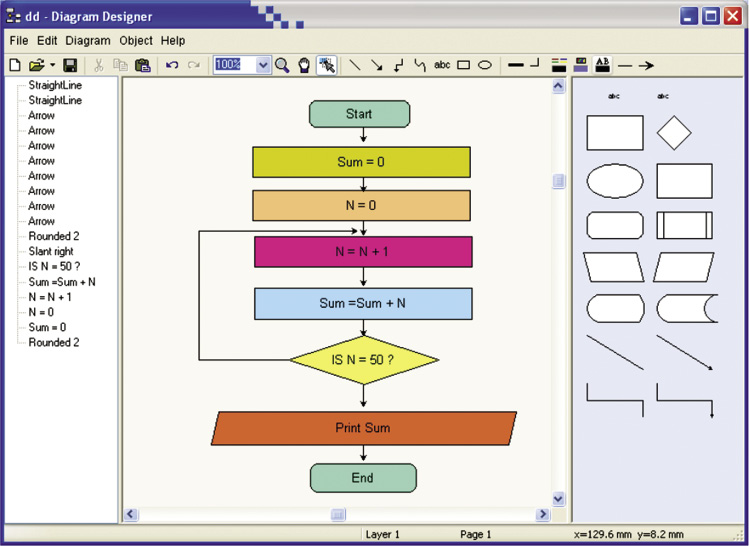Choose the rectangle drawing tool
Image resolution: width=749 pixels, height=546 pixels.
click(x=464, y=65)
